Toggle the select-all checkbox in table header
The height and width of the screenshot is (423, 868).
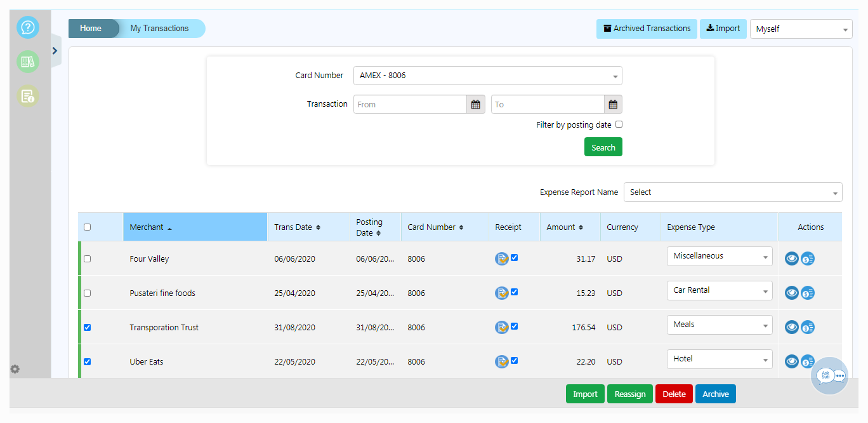[x=88, y=227]
